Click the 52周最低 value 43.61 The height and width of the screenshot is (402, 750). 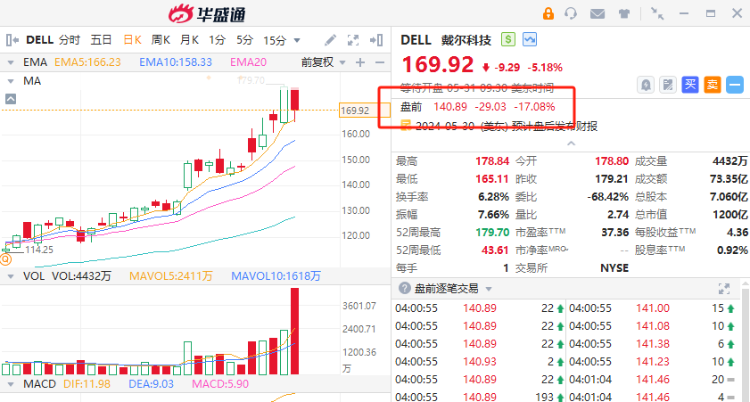click(x=495, y=250)
